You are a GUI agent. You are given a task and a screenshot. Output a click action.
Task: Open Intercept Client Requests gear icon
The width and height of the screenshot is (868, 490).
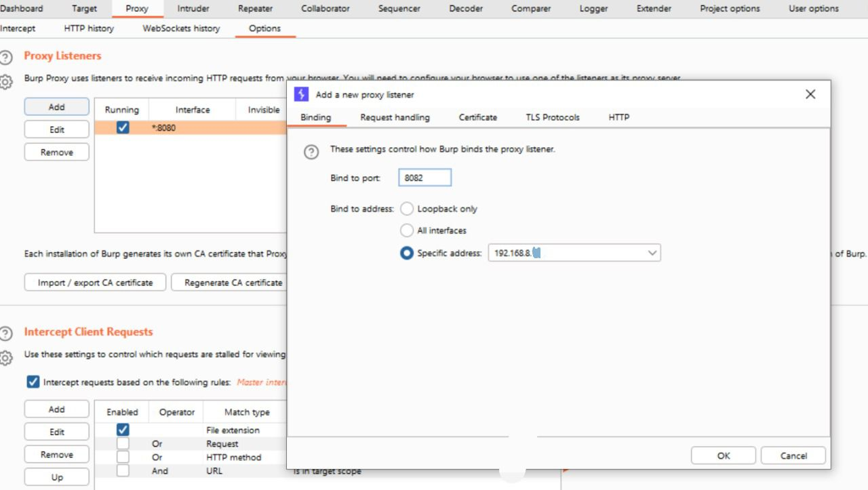(x=6, y=358)
